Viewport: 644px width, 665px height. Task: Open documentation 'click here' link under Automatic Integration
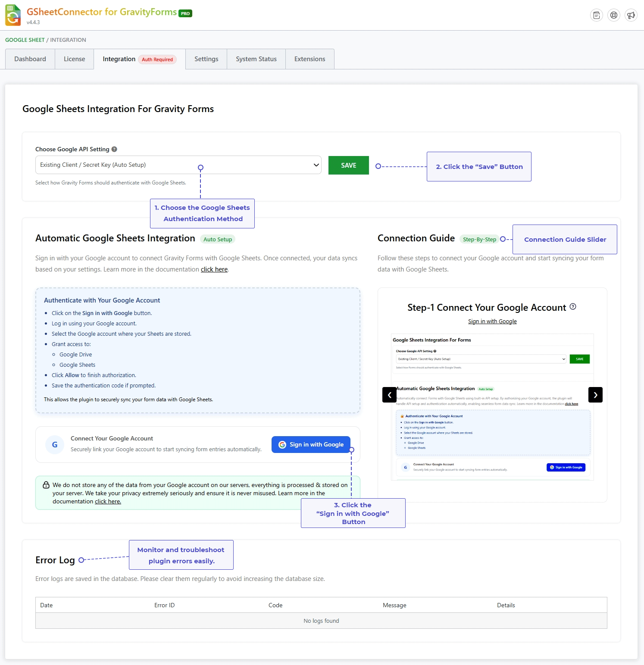point(214,269)
